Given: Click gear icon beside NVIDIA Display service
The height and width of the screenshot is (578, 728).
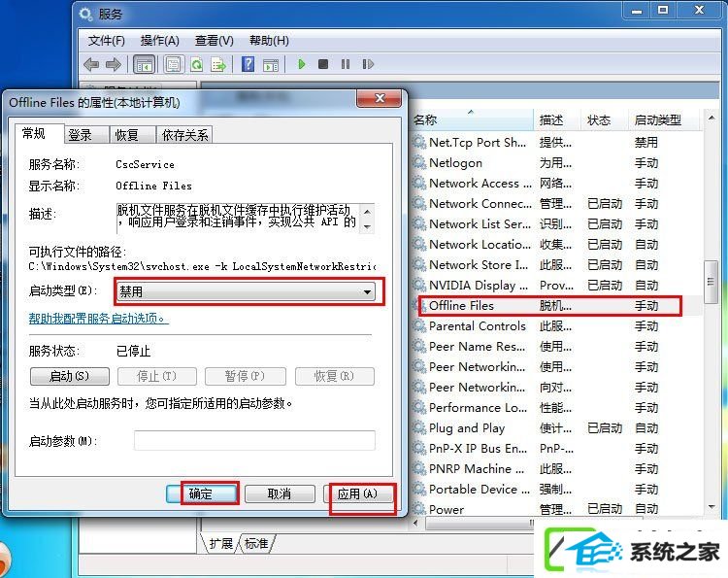Looking at the screenshot, I should (419, 285).
